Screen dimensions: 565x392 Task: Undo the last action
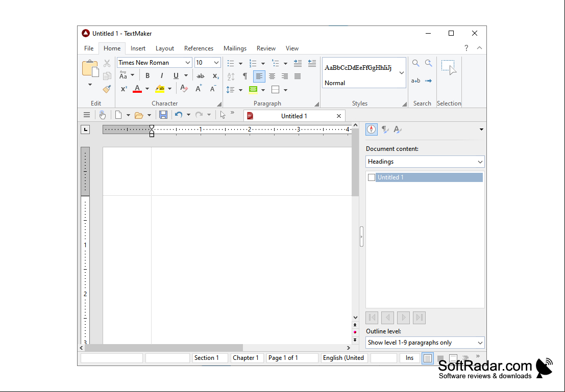click(x=178, y=115)
